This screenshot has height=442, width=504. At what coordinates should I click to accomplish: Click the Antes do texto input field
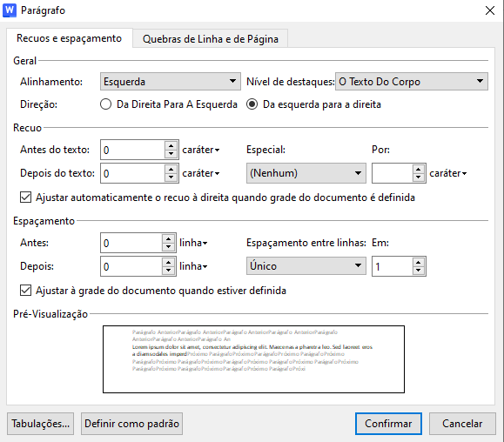(133, 150)
